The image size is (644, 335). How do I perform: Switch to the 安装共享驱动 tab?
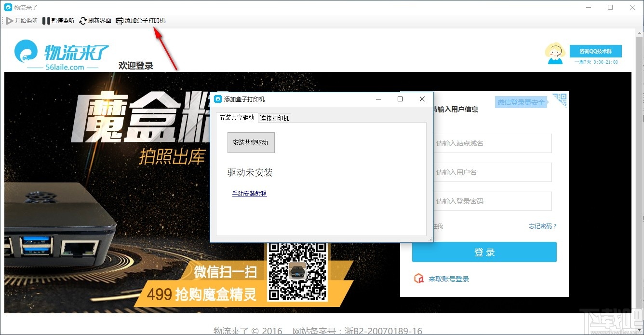click(x=237, y=117)
